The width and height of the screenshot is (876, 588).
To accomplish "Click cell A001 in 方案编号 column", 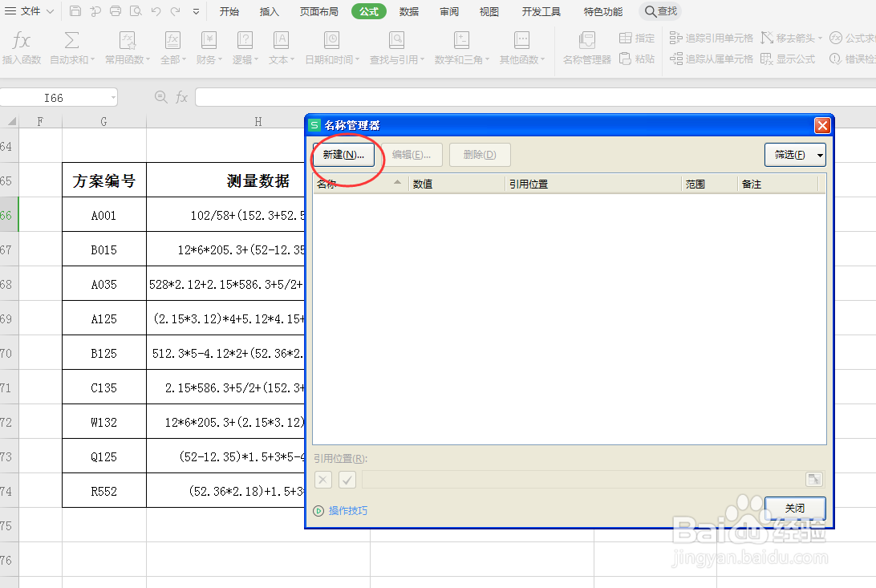I will tap(104, 215).
